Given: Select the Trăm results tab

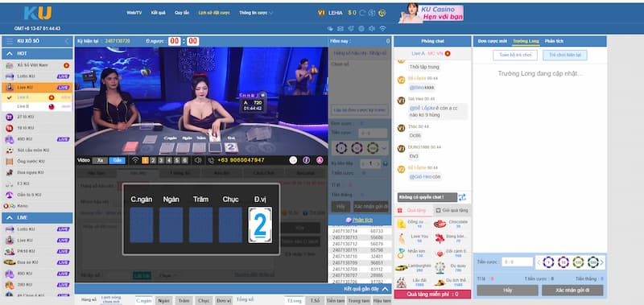Looking at the screenshot, I should 184,300.
